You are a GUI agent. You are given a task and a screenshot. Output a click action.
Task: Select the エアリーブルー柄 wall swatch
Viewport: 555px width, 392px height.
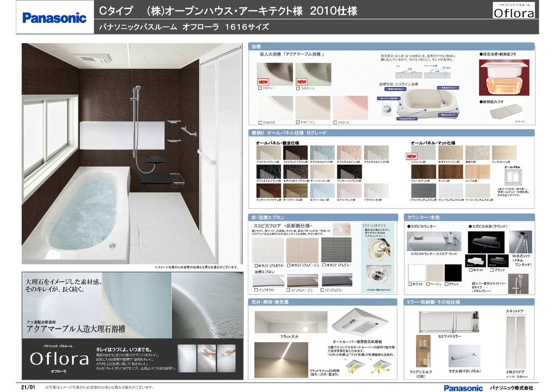click(x=322, y=191)
